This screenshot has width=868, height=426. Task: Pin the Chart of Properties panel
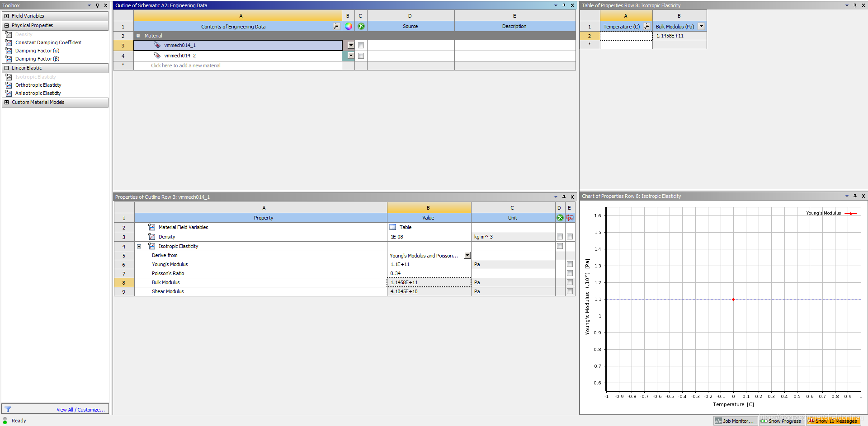tap(855, 196)
